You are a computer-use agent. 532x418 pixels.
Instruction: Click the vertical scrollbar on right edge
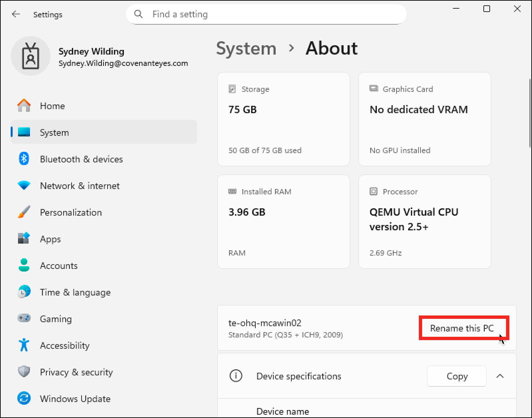coord(530,113)
